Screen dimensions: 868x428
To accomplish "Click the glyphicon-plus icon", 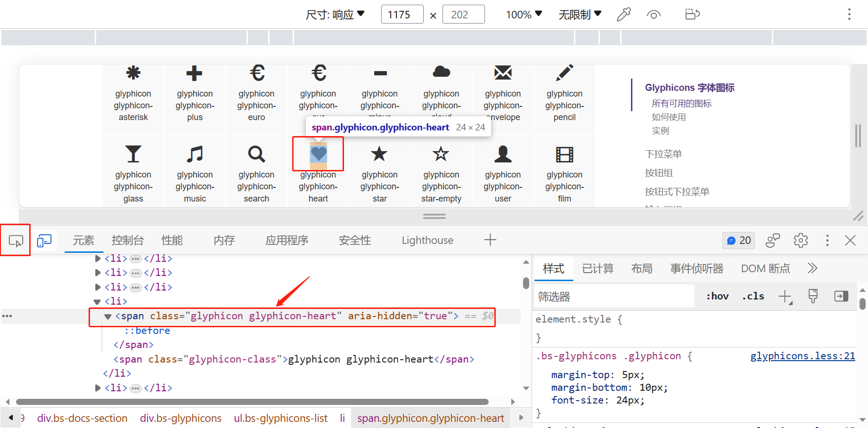I will (x=195, y=73).
